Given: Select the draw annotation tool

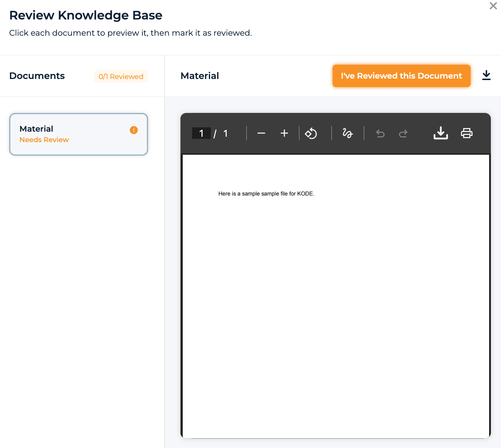Looking at the screenshot, I should click(x=347, y=133).
